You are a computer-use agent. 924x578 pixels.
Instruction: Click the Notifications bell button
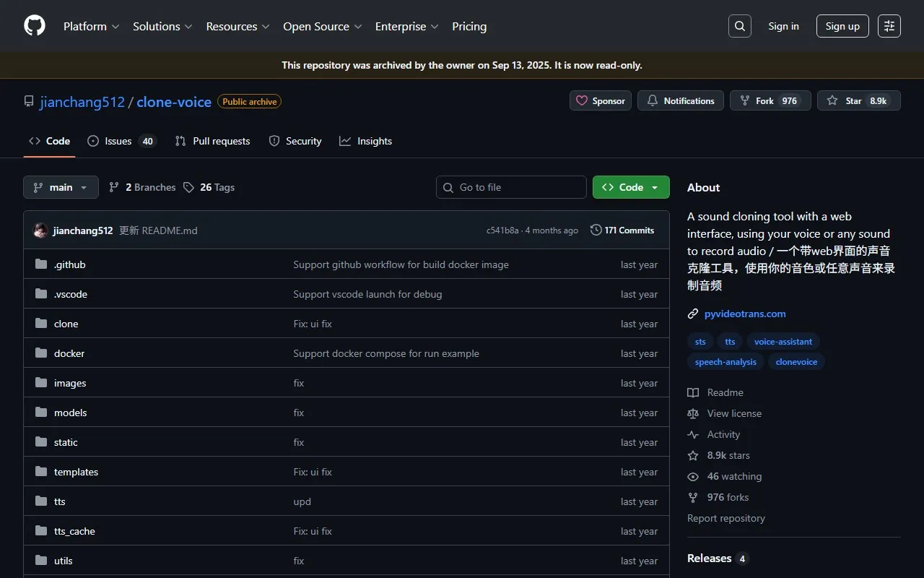point(681,101)
